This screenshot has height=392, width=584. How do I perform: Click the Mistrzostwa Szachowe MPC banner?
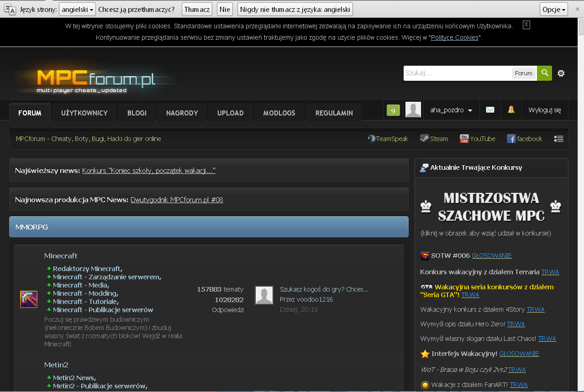click(x=491, y=207)
